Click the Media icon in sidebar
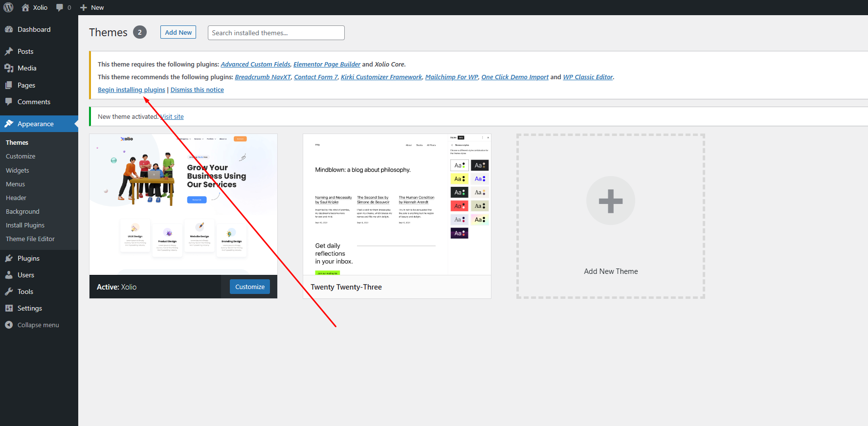Image resolution: width=868 pixels, height=426 pixels. coord(9,68)
